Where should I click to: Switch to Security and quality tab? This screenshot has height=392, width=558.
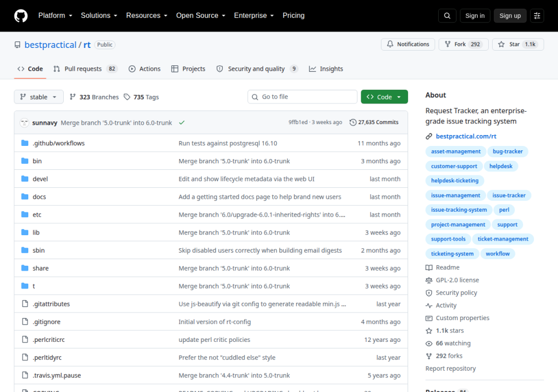(257, 69)
